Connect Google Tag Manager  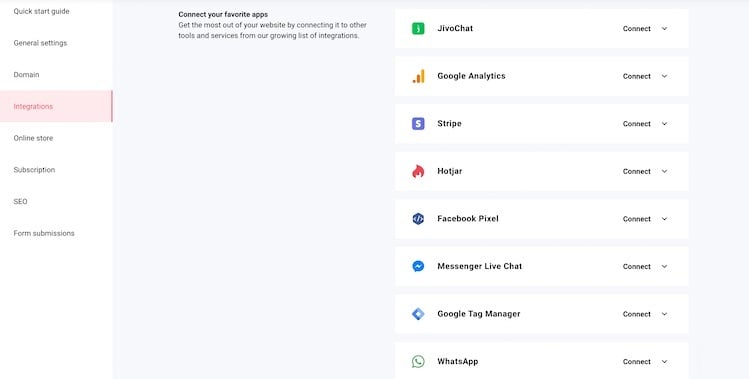coord(636,314)
